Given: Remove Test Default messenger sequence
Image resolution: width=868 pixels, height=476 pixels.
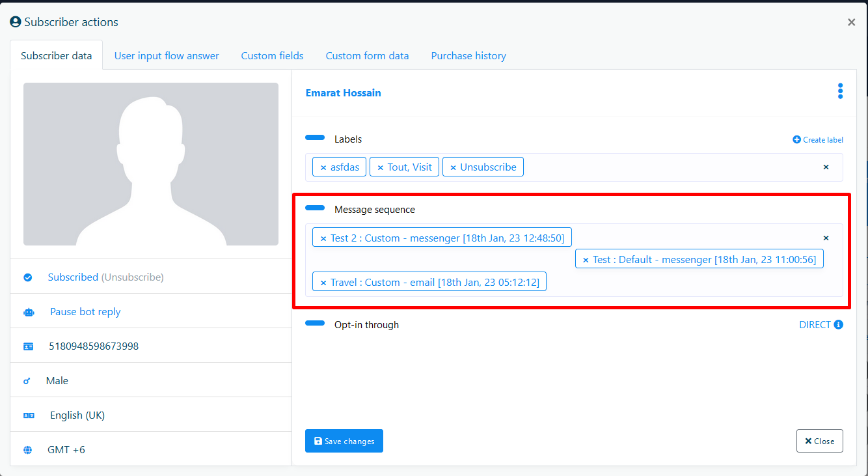Looking at the screenshot, I should [586, 260].
